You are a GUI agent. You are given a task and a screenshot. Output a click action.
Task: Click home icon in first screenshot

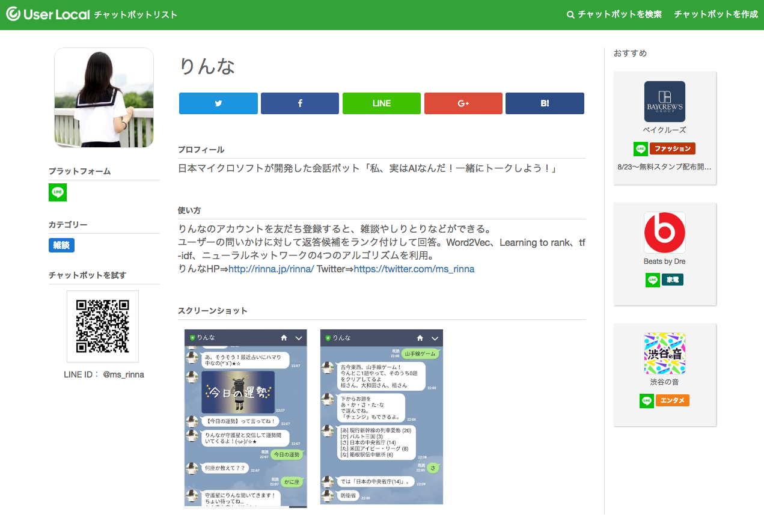point(284,338)
